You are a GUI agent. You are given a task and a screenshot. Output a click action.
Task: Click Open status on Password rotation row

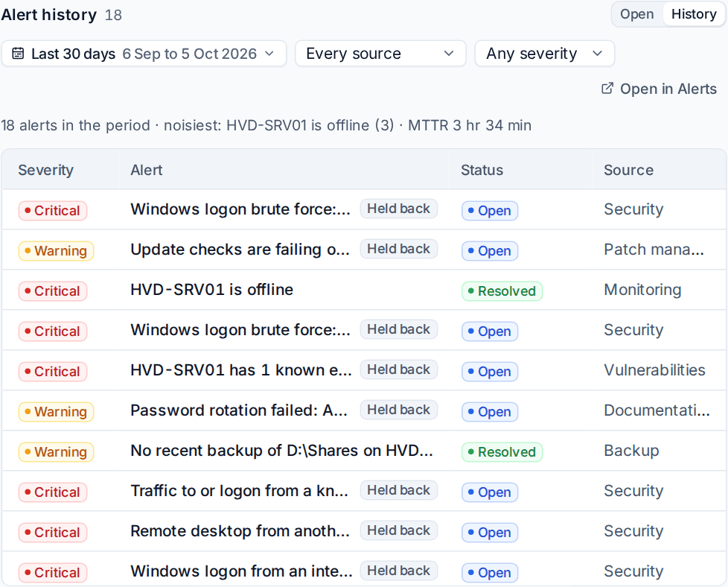(x=489, y=412)
